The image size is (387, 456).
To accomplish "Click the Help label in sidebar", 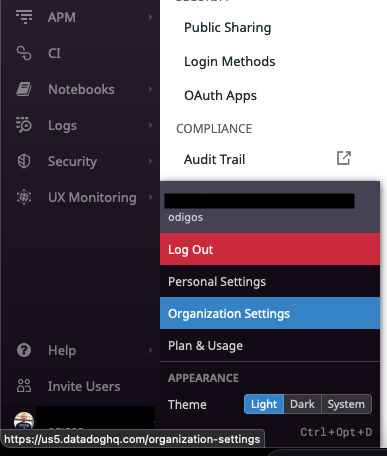I will [x=62, y=351].
